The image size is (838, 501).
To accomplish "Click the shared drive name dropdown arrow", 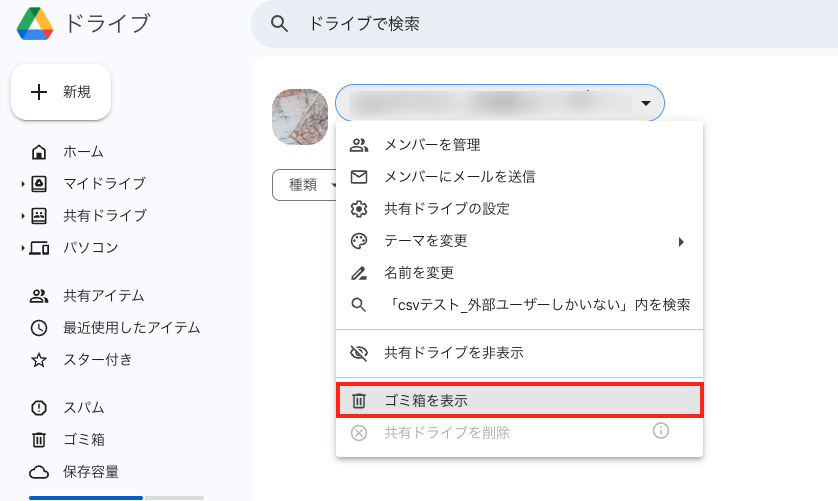I will 646,103.
